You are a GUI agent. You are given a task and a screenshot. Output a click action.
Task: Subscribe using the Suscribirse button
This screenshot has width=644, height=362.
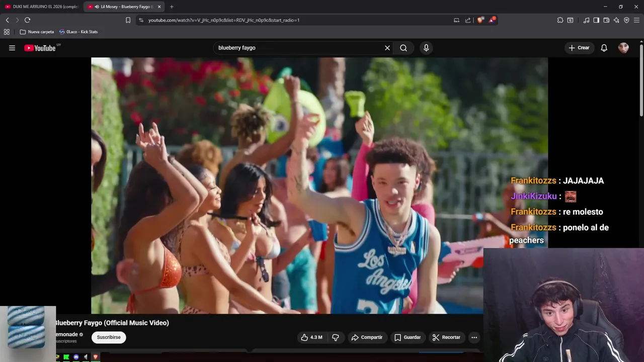coord(109,337)
